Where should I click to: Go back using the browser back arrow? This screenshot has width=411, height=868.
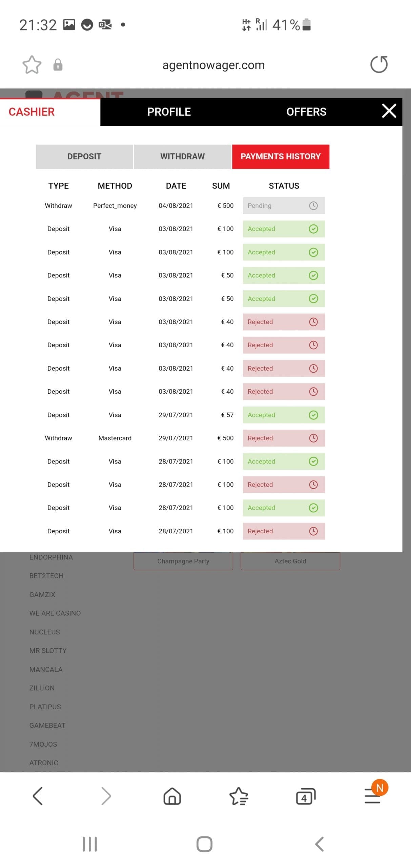(x=38, y=796)
